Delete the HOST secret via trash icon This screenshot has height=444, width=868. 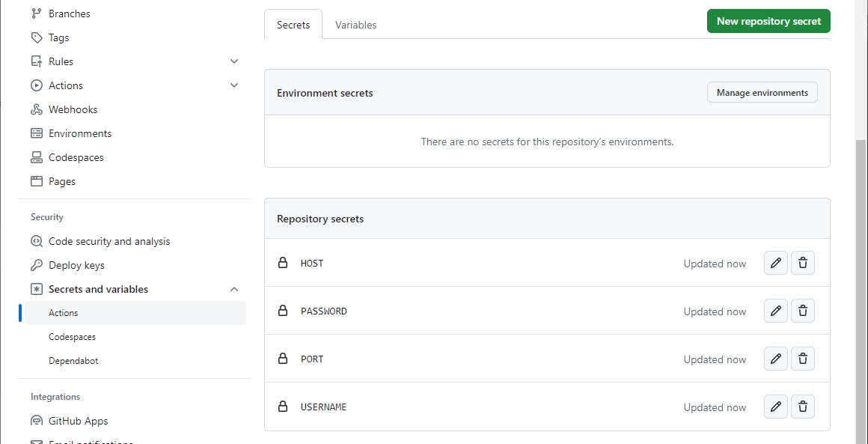pos(803,263)
